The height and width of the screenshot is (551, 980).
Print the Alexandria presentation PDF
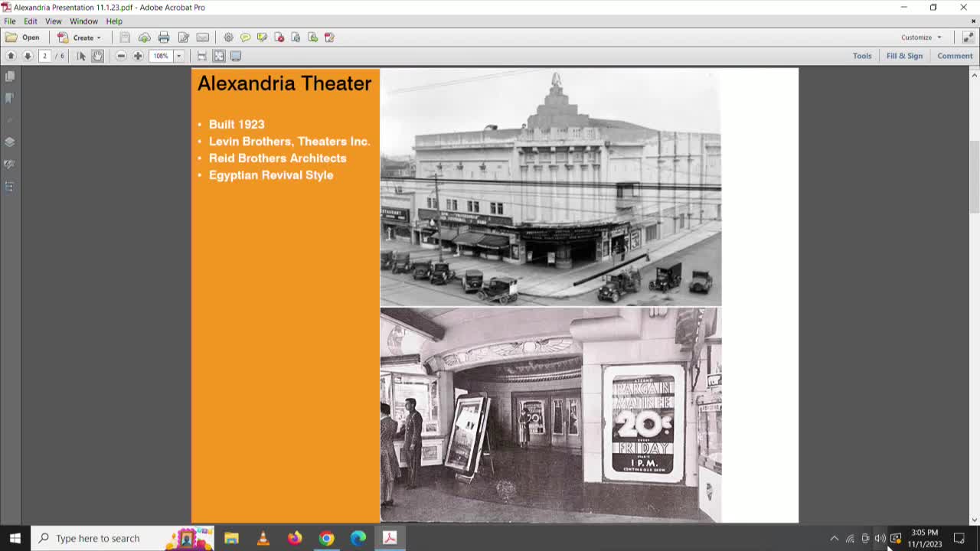click(x=164, y=37)
